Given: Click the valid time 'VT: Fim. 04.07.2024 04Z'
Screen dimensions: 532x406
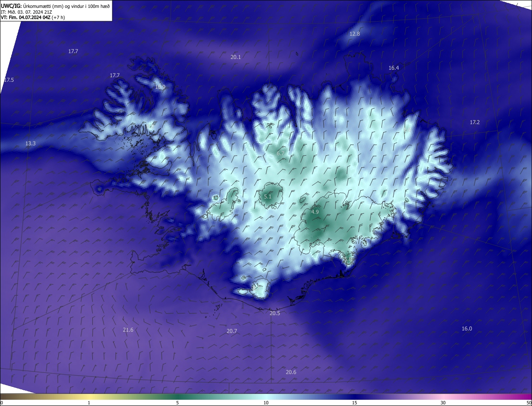Looking at the screenshot, I should pos(25,17).
